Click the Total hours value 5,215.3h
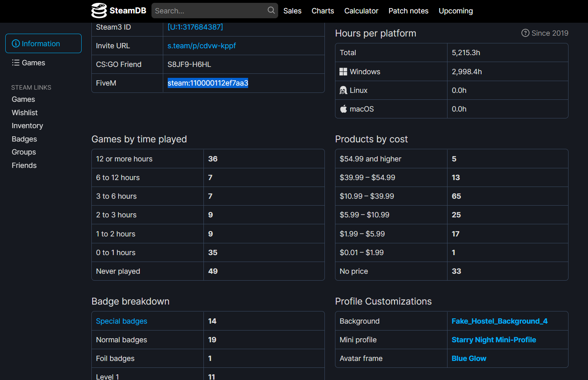 coord(466,53)
